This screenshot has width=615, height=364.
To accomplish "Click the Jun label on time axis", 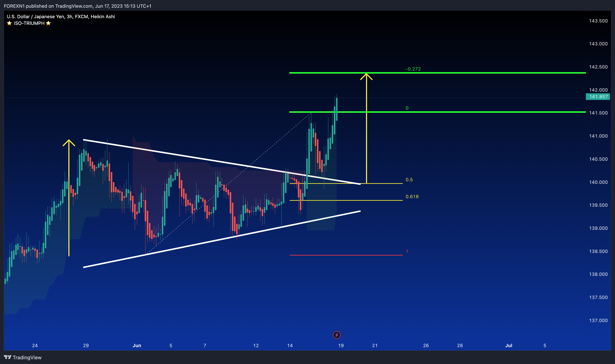I will coord(137,345).
